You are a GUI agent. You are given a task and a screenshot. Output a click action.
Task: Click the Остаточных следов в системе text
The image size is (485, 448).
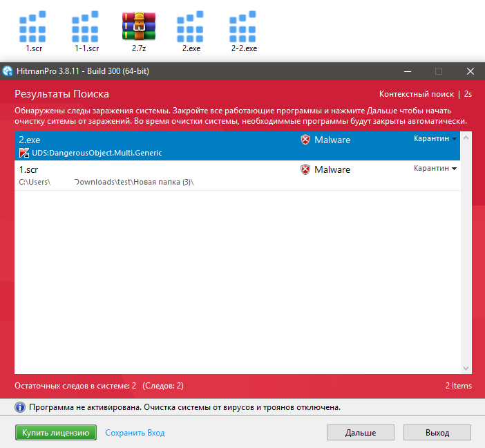point(75,386)
